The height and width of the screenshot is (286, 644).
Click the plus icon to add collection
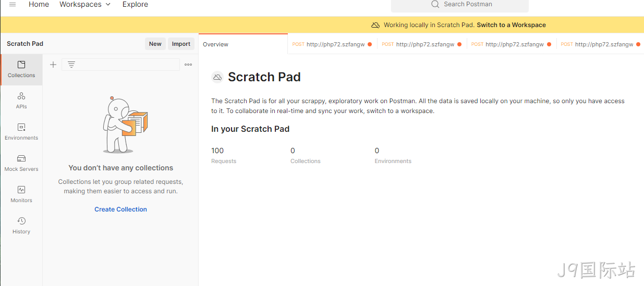[x=53, y=65]
